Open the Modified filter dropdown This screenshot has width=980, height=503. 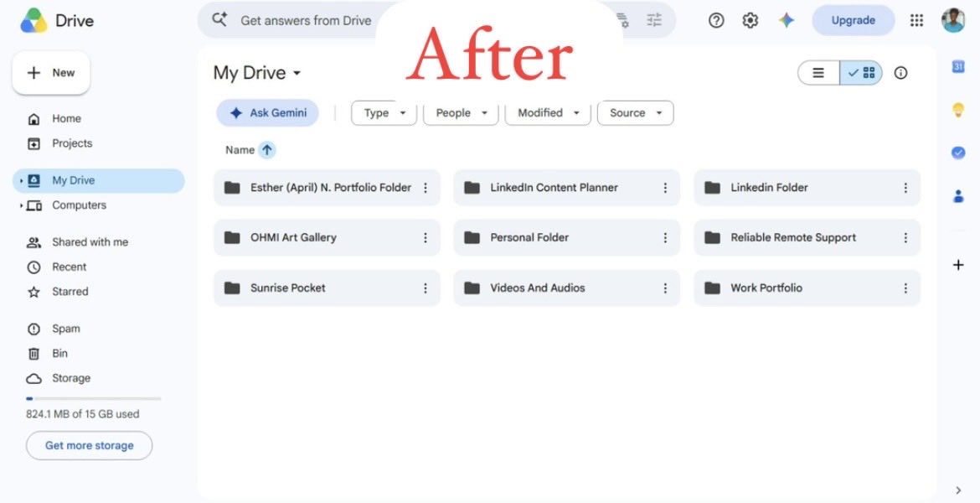[548, 113]
